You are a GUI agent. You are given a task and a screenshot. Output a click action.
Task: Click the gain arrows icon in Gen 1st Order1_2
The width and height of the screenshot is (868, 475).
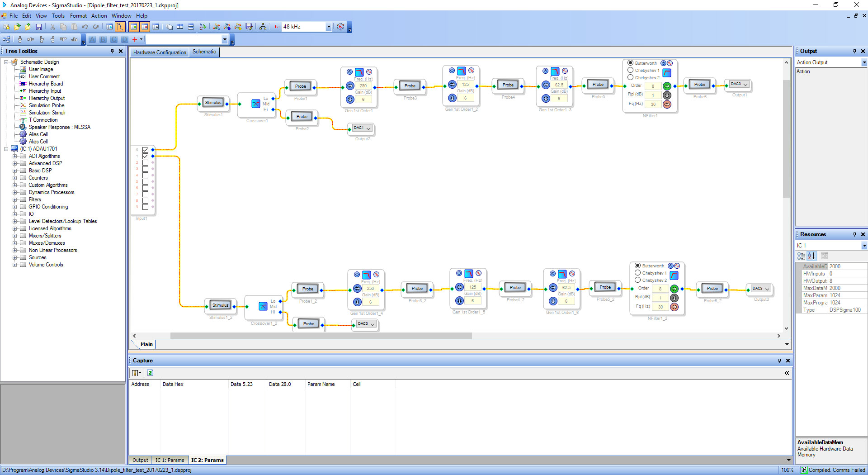(x=453, y=98)
